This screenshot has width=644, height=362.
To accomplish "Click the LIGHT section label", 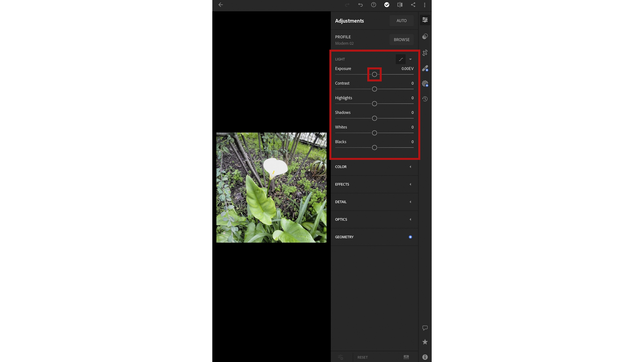I will tap(340, 59).
